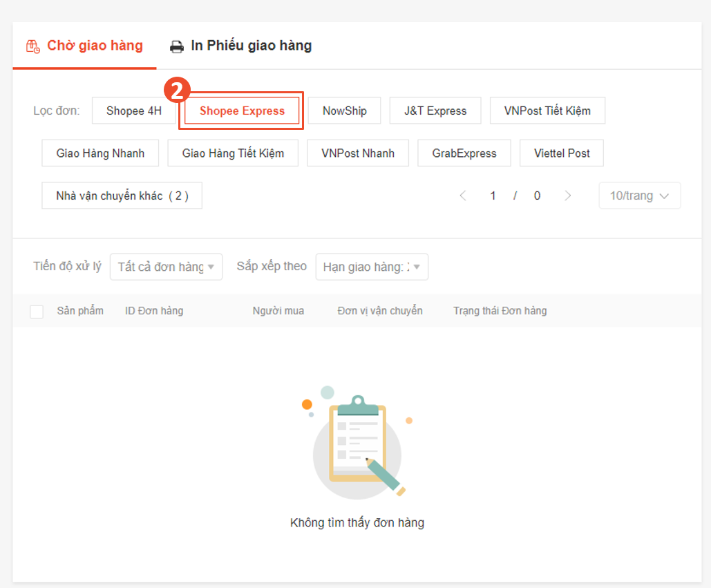Click the Đơn vị vận chuyển column header

point(380,310)
